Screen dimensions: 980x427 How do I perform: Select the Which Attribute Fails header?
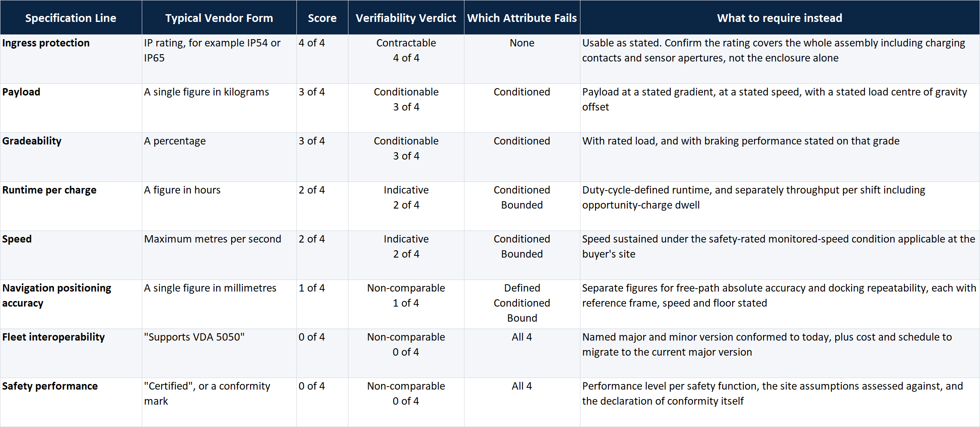point(522,18)
